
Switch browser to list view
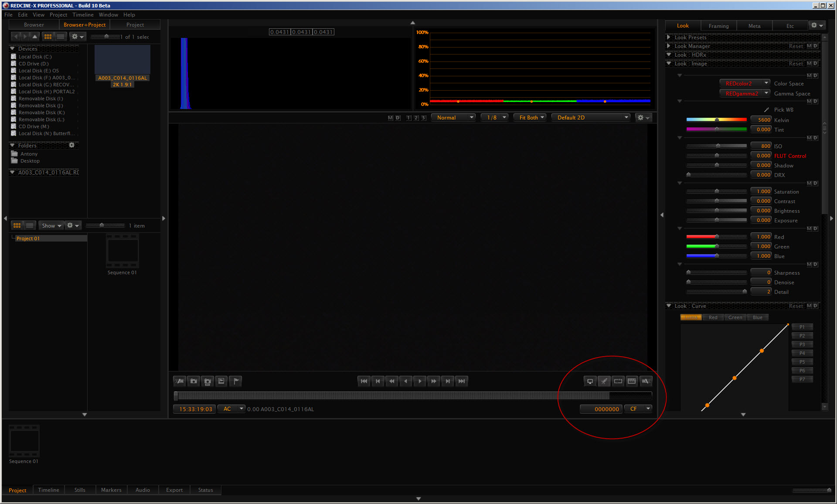pyautogui.click(x=61, y=37)
